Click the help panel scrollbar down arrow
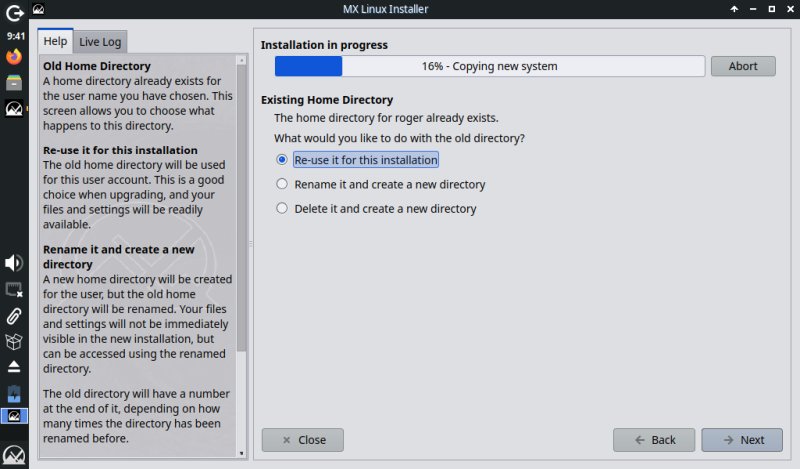This screenshot has width=800, height=469. 241,453
